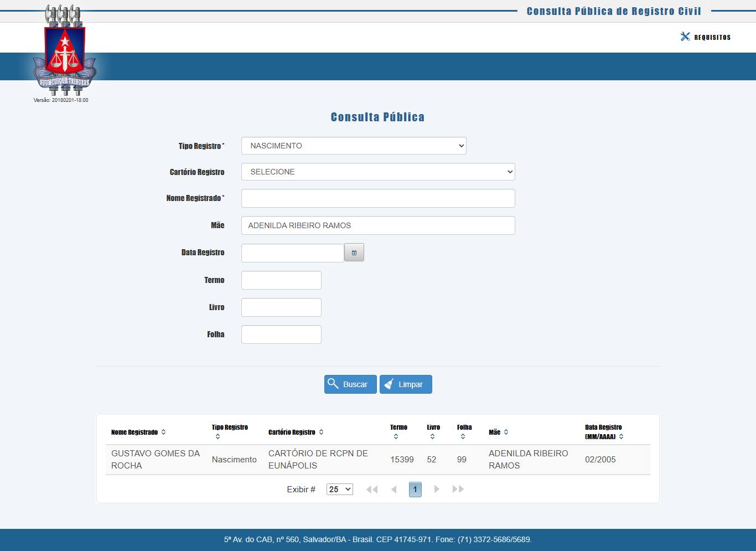Click the Data Registro date field

(293, 253)
